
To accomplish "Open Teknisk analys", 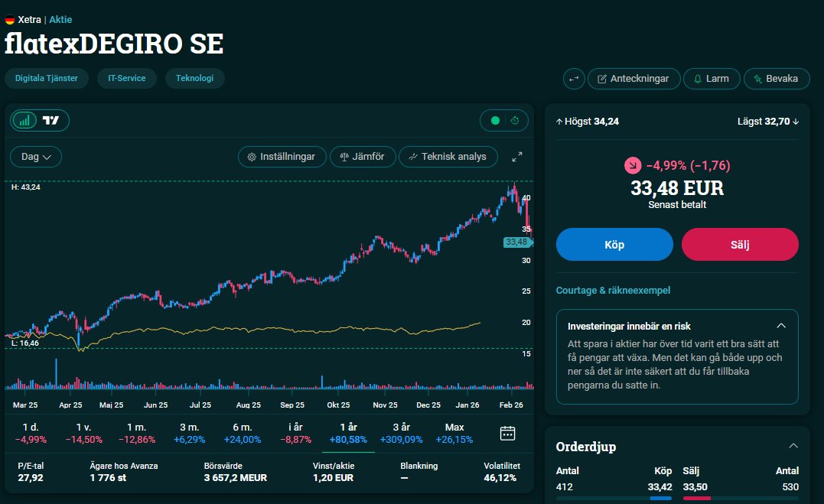I will pos(448,157).
